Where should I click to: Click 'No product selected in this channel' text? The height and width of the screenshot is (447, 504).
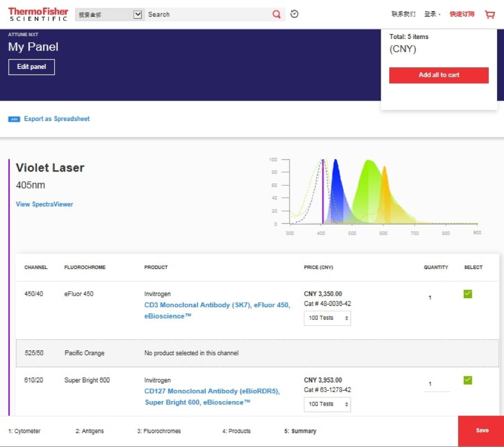(192, 353)
